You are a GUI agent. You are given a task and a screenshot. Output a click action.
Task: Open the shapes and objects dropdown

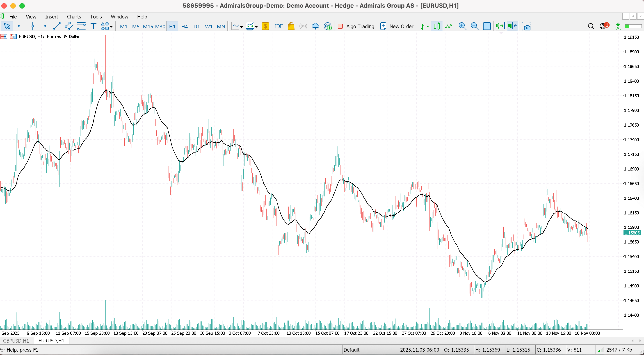[x=107, y=26]
